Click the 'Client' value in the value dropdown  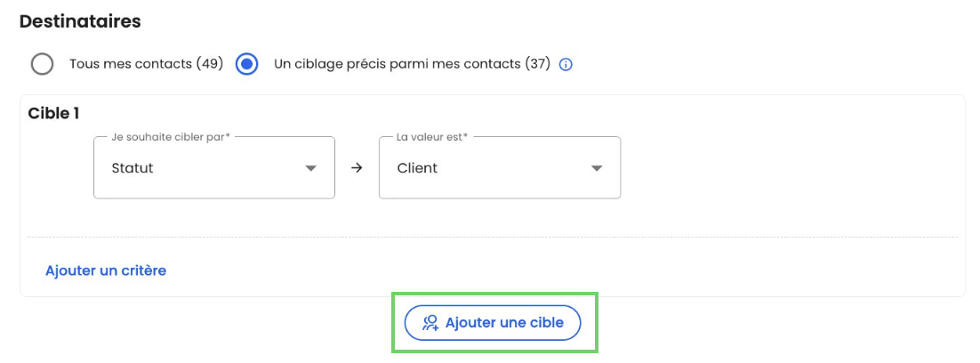[417, 168]
